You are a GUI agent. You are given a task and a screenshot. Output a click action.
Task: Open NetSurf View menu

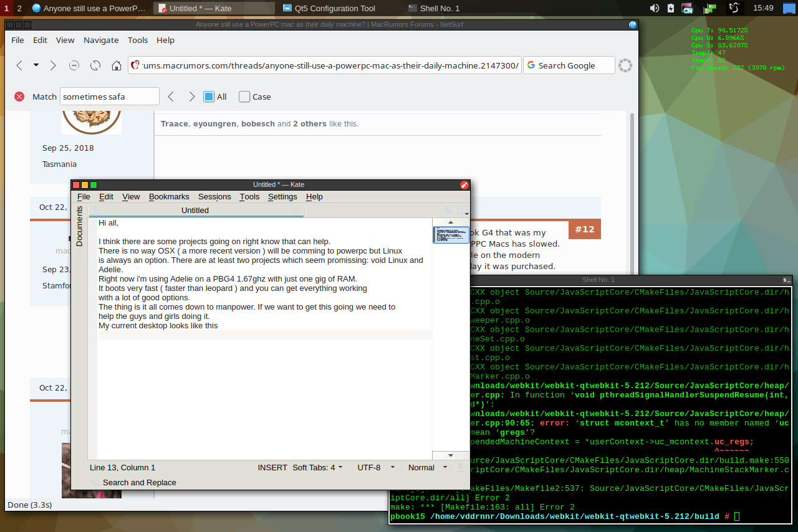65,40
